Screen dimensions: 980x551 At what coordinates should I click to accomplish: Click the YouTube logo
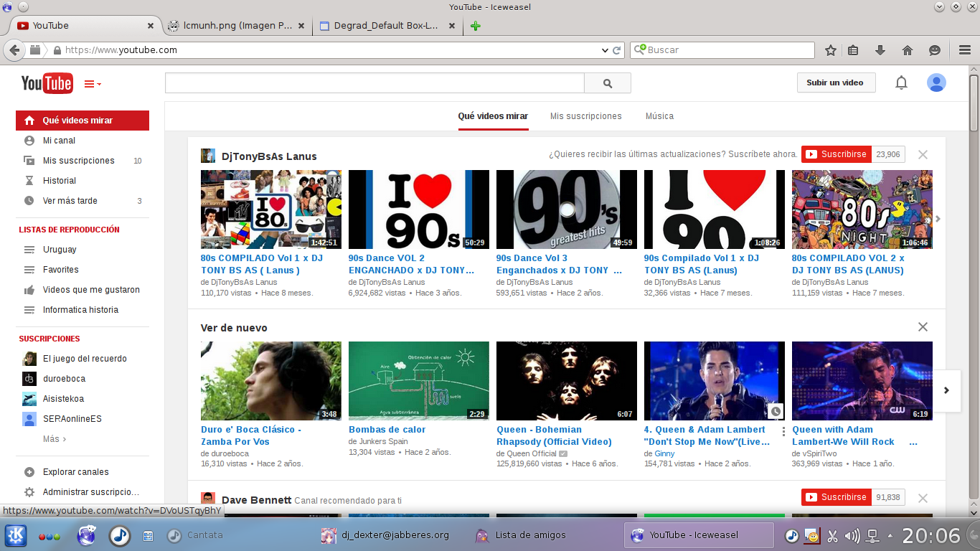pyautogui.click(x=47, y=83)
